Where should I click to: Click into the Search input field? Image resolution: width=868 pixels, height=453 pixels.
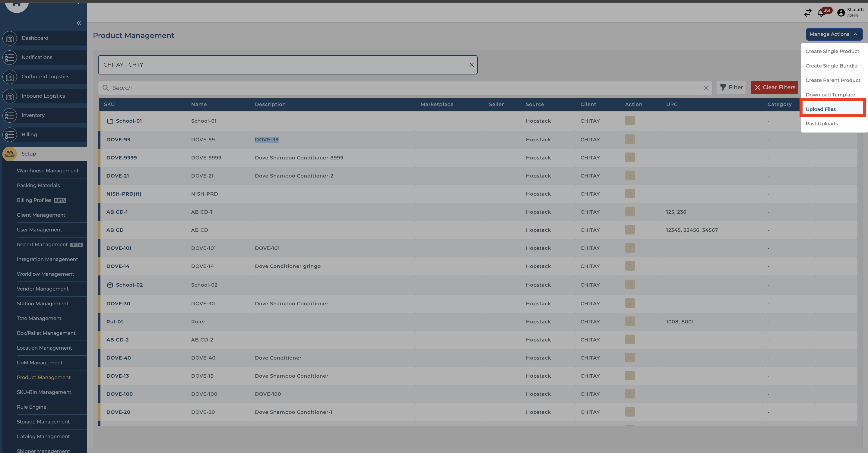coord(404,88)
